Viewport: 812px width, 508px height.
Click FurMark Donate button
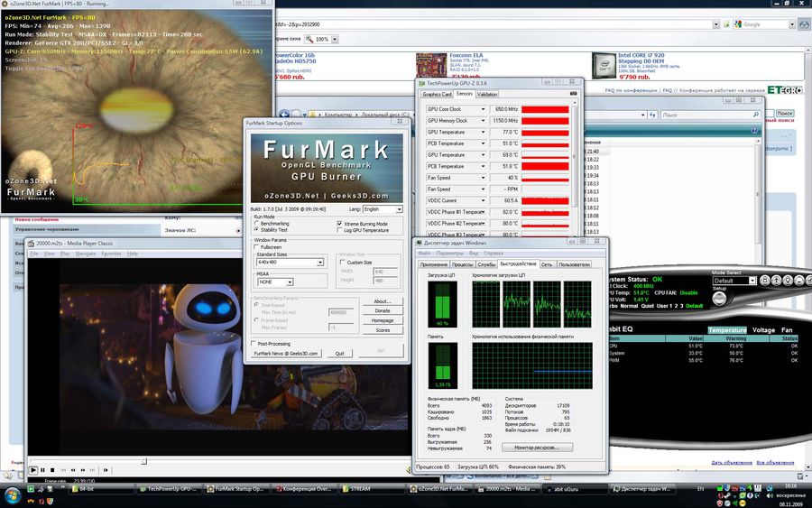click(383, 310)
